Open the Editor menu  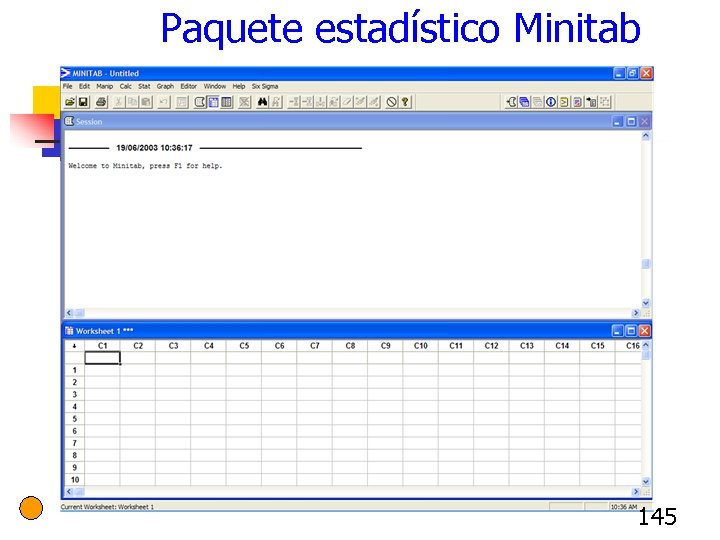tap(188, 86)
